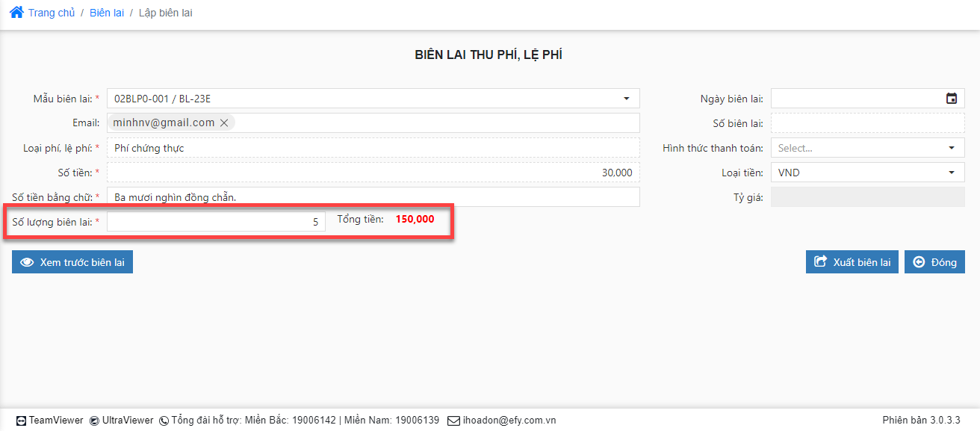Open the Biên lai breadcrumb link
This screenshot has width=980, height=431.
coord(107,13)
